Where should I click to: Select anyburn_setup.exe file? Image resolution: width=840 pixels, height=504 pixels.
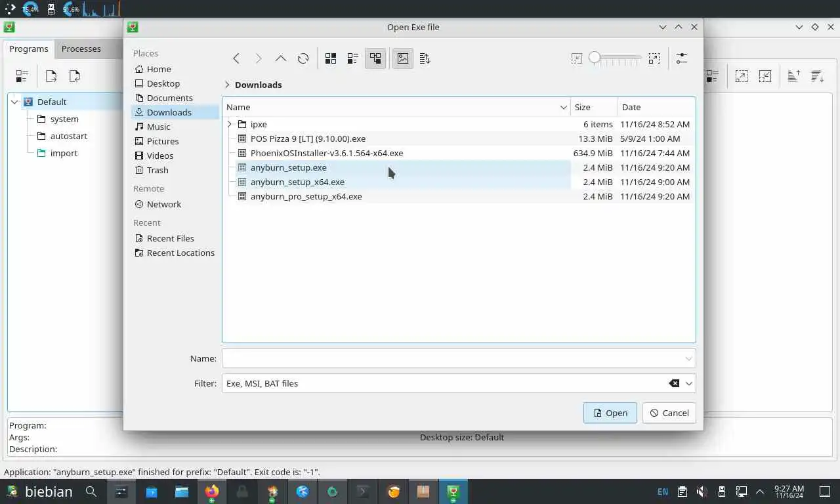[x=288, y=167]
